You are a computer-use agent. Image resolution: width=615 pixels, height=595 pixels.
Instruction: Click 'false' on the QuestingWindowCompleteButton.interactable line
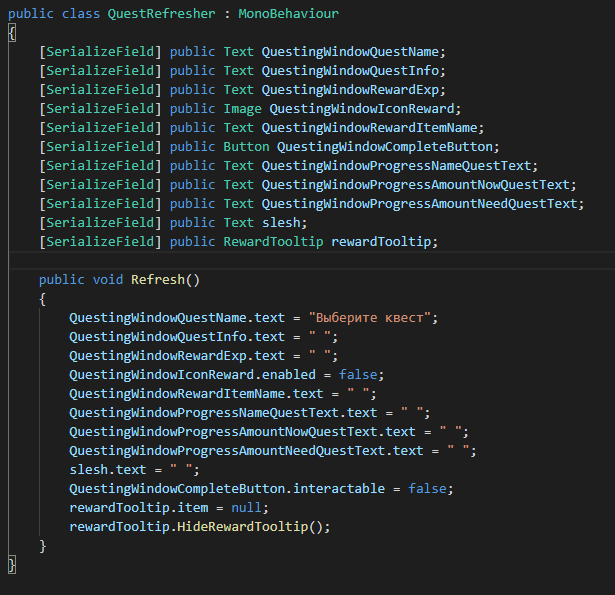[x=427, y=489]
